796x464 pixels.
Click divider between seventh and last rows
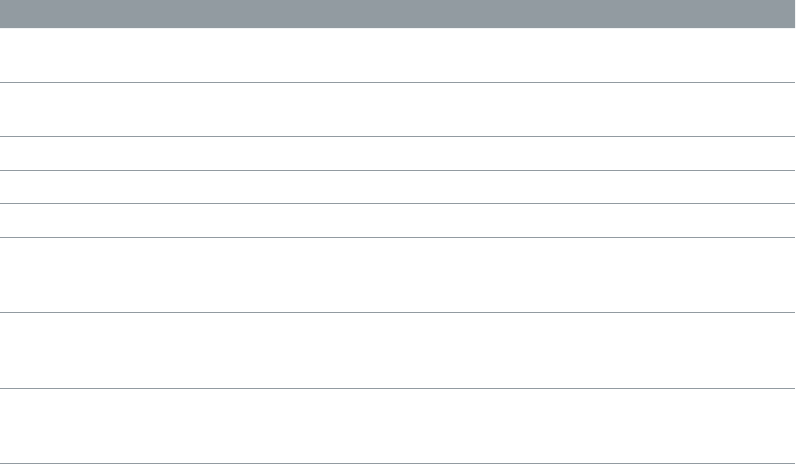[x=398, y=388]
